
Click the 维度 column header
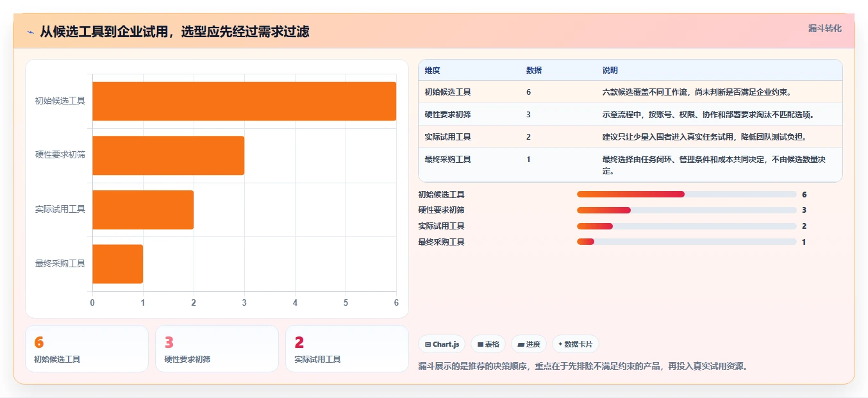[433, 70]
